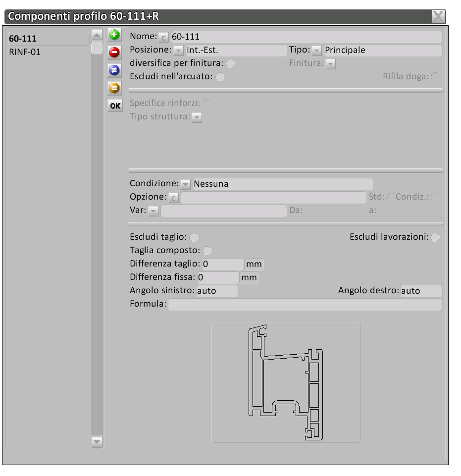Enable 'Escludi taglio' option
This screenshot has height=476, width=461.
(194, 238)
